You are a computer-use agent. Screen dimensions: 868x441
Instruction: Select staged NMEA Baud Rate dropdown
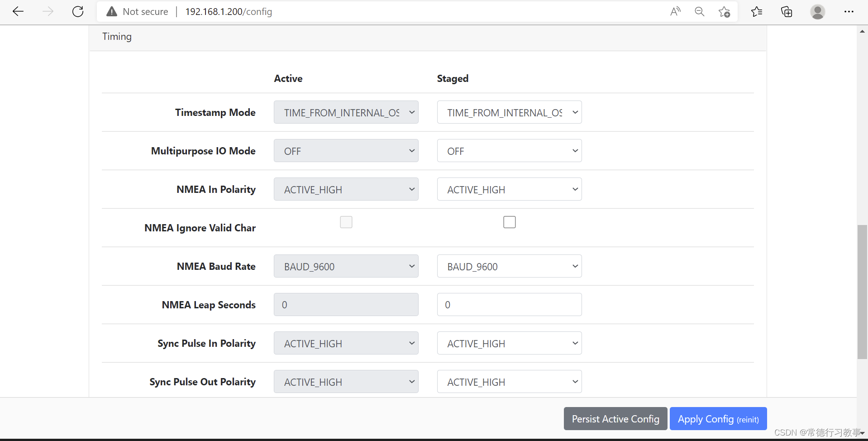tap(509, 266)
